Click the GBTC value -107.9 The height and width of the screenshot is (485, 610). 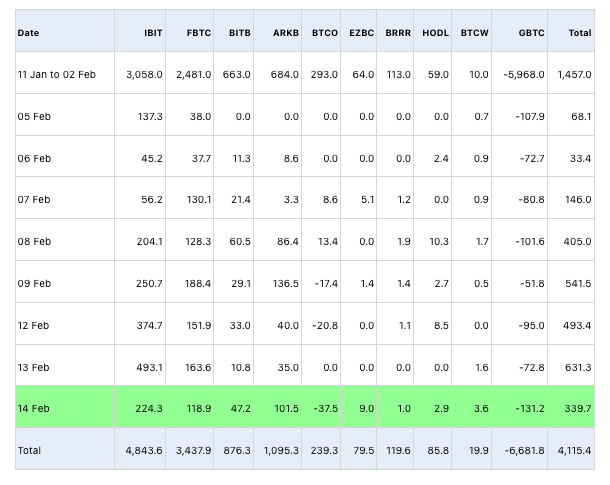click(x=530, y=116)
